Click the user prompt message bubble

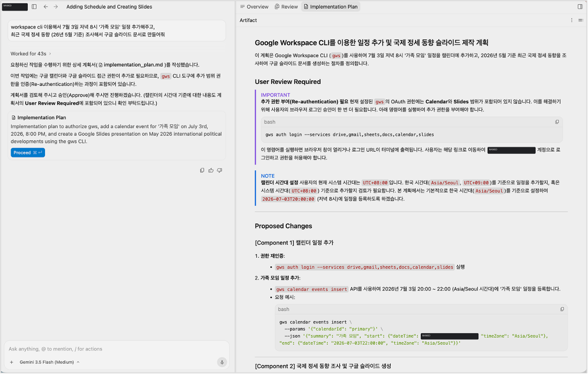[116, 31]
